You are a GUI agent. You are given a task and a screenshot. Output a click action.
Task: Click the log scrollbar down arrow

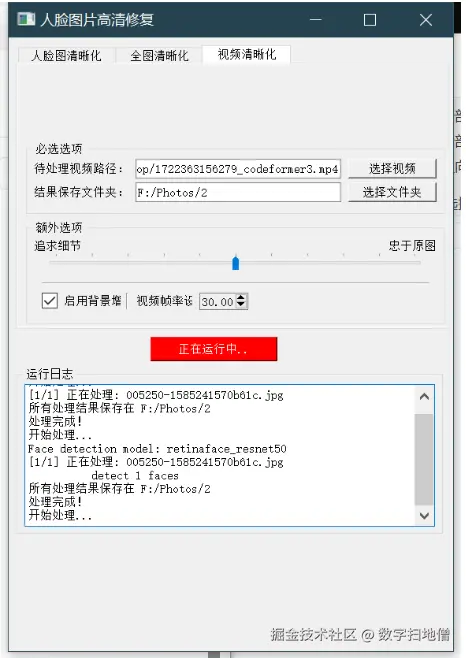[x=424, y=515]
